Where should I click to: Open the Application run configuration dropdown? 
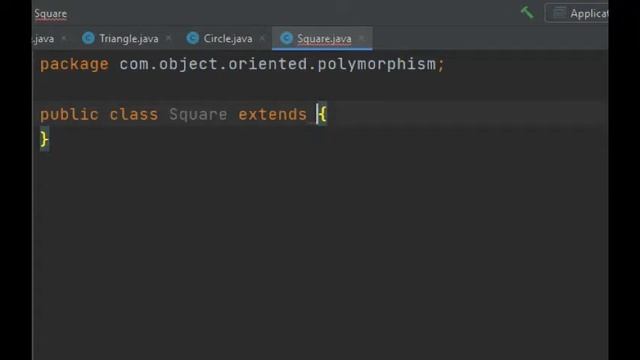[577, 13]
